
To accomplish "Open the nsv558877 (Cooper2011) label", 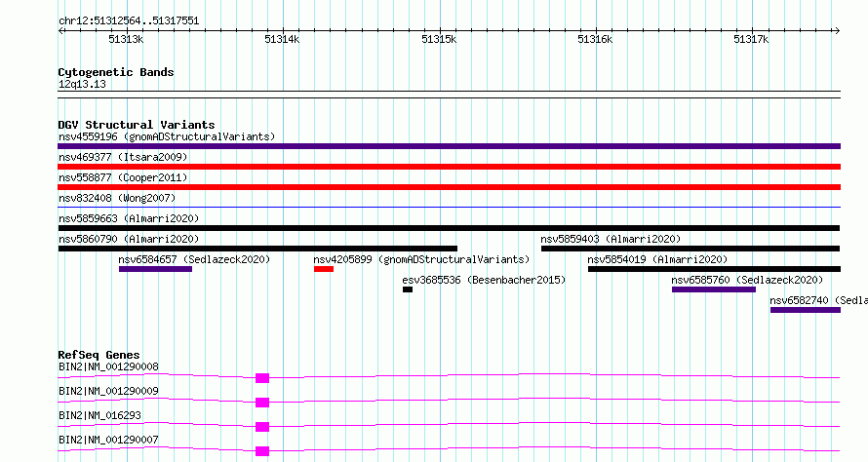I will tap(123, 177).
